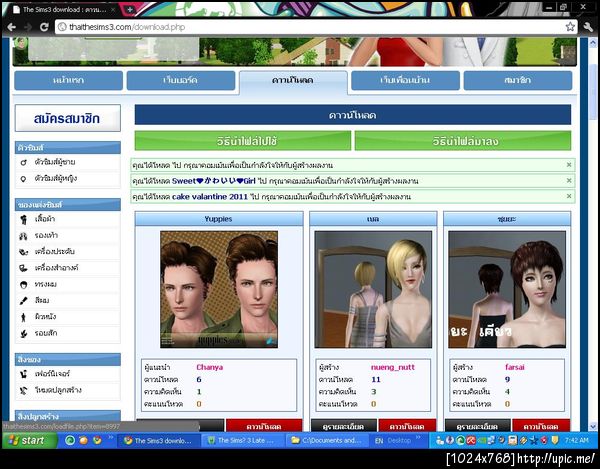Dismiss the cake valentine 2011 notification X
The height and width of the screenshot is (469, 600).
tap(569, 196)
